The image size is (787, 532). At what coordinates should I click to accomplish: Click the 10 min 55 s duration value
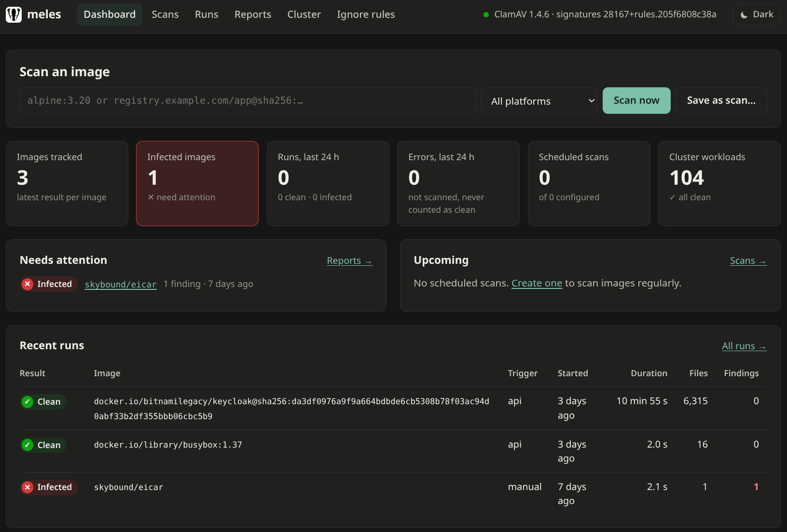(x=642, y=401)
